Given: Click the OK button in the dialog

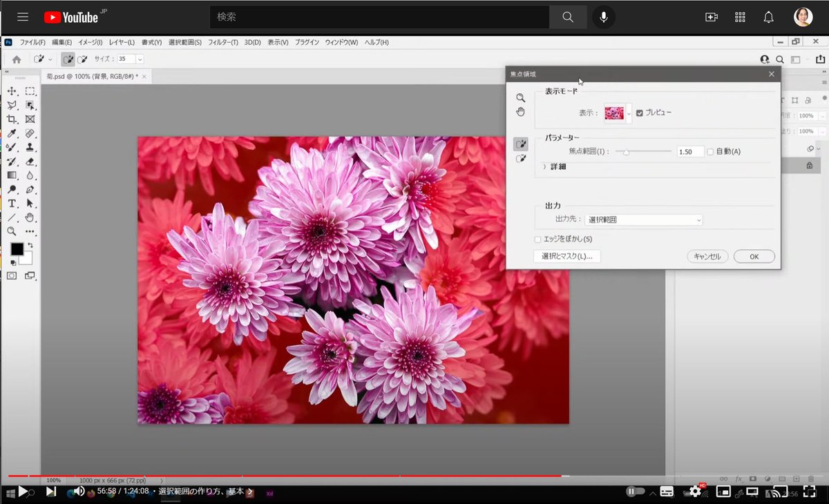Looking at the screenshot, I should [x=754, y=256].
